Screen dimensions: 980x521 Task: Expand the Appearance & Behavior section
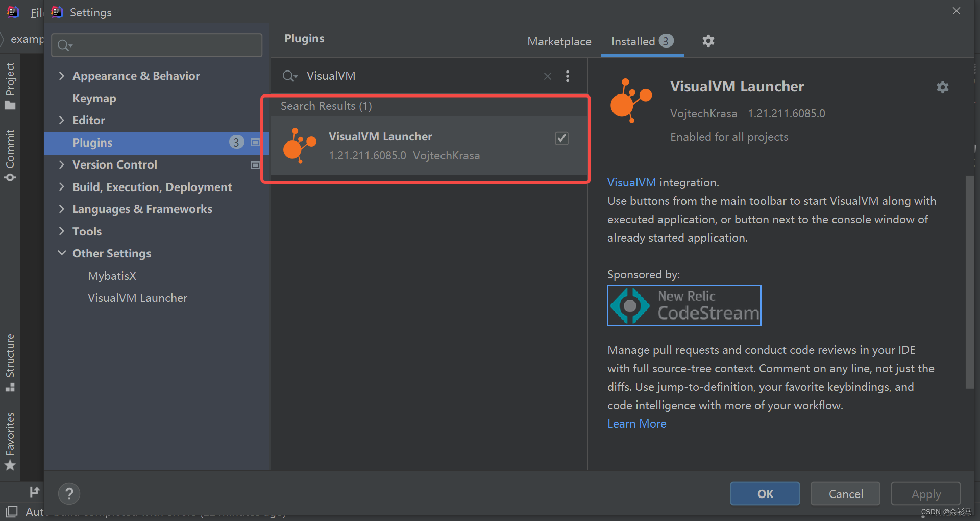[62, 76]
